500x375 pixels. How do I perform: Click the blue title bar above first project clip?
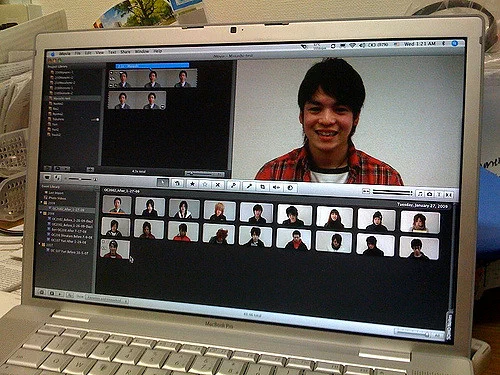pyautogui.click(x=152, y=66)
